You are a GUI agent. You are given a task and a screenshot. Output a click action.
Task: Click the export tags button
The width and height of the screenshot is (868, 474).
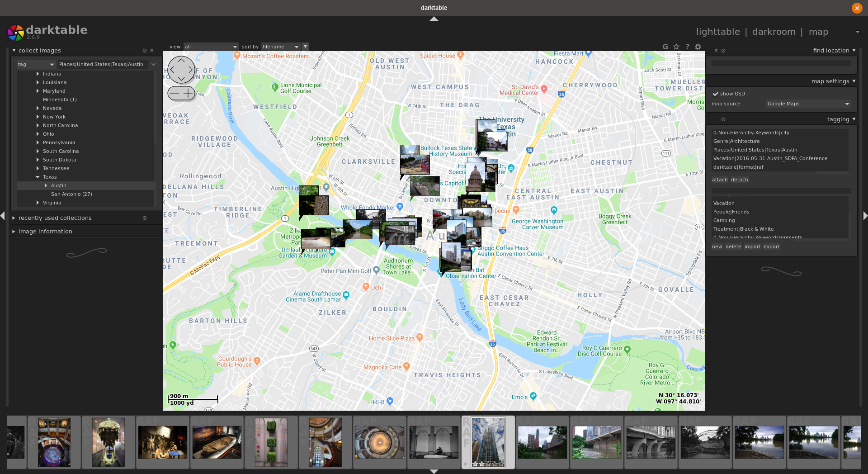(771, 247)
